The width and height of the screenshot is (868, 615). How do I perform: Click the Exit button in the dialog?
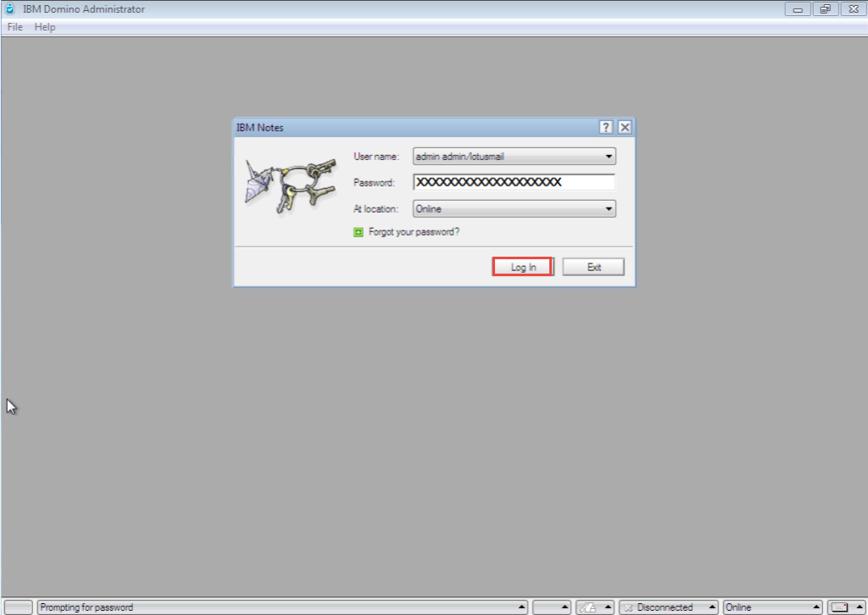coord(593,267)
